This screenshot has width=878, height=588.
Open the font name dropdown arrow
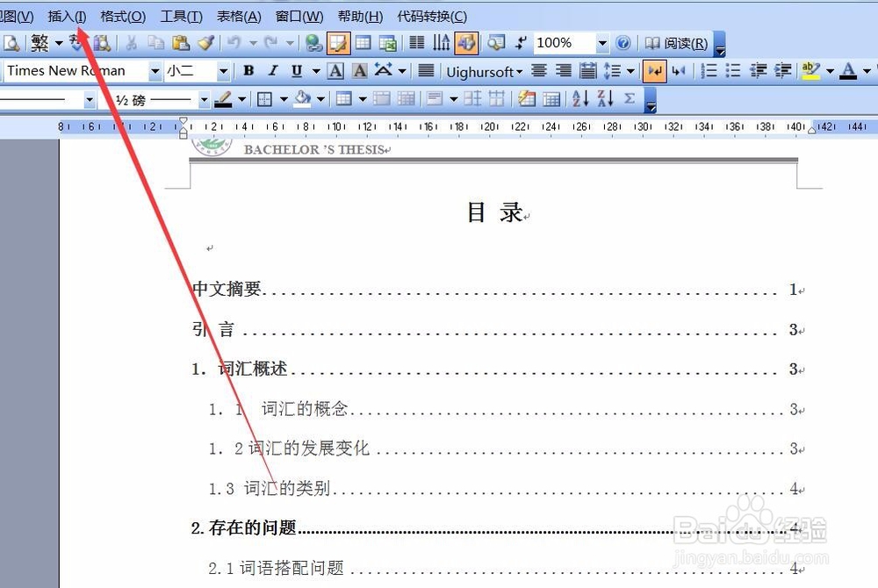point(155,71)
